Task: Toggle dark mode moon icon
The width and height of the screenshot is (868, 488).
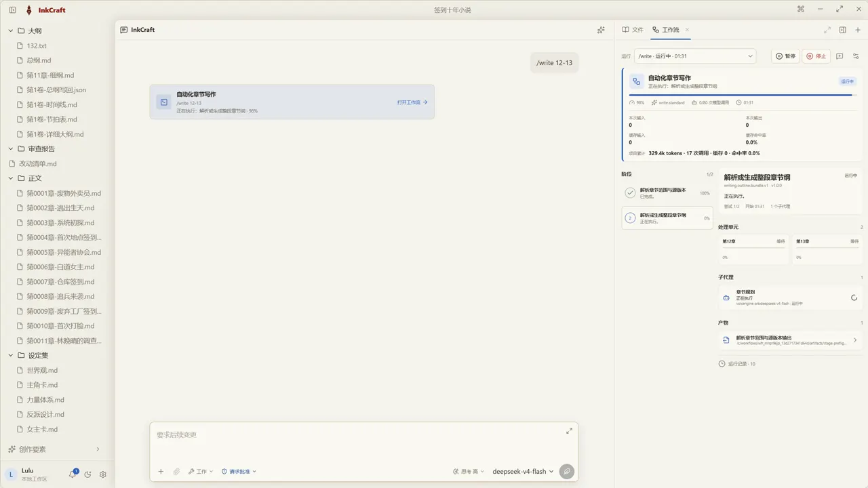Action: pyautogui.click(x=88, y=474)
